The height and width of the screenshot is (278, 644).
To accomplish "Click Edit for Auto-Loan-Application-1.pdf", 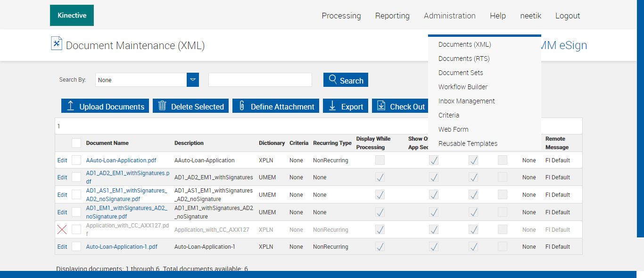I will [x=62, y=246].
